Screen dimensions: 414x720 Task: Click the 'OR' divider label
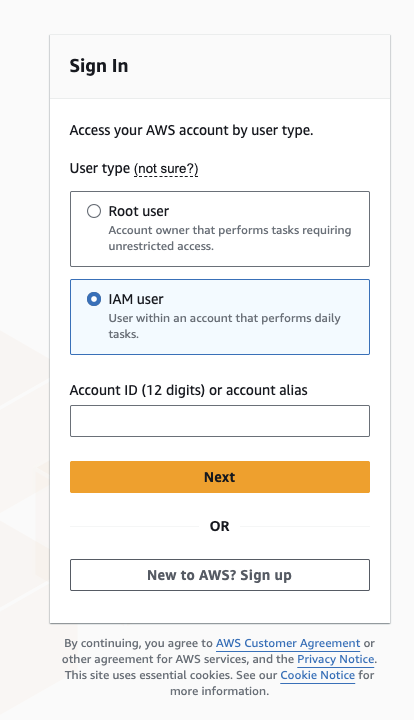click(x=219, y=526)
